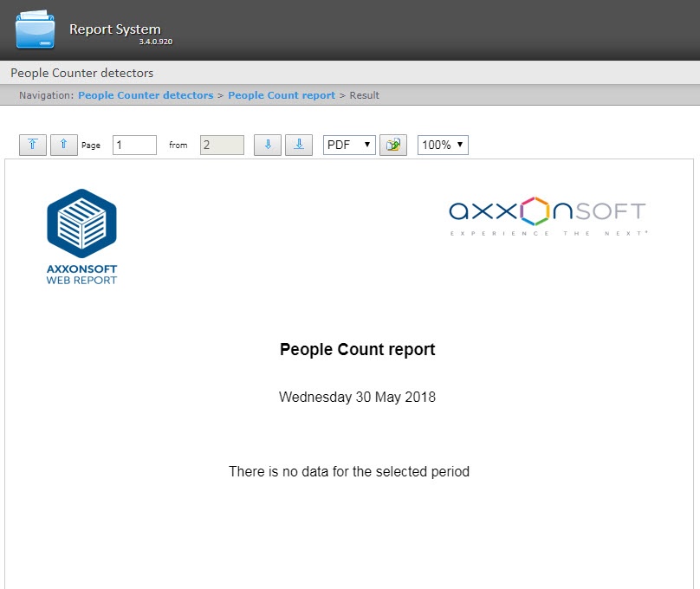Click the previous page arrow button
Screen dimensions: 700x589
tap(63, 145)
